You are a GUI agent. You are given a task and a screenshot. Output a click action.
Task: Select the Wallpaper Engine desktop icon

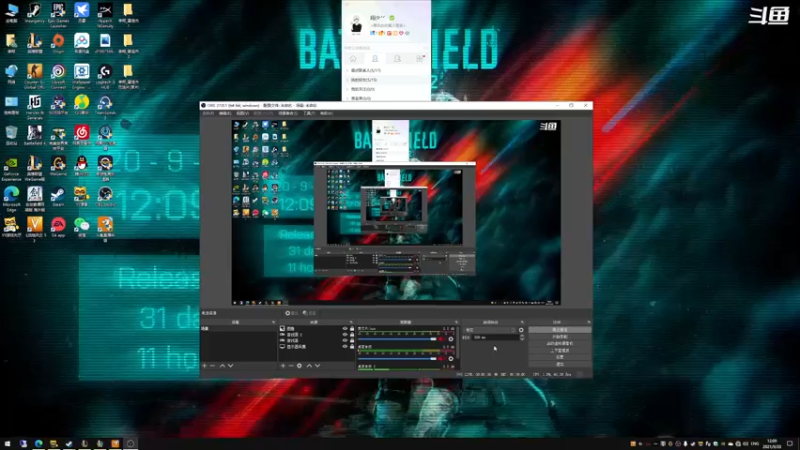82,77
